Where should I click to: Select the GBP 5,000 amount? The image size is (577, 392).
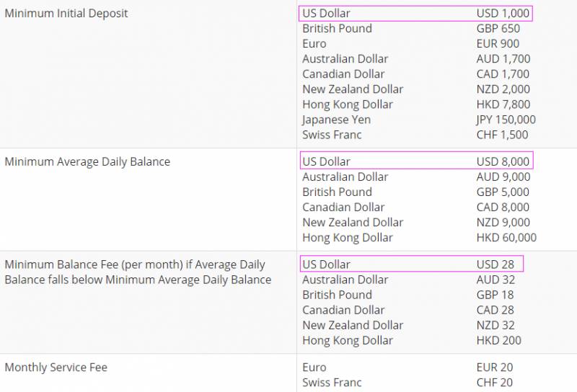coord(503,192)
